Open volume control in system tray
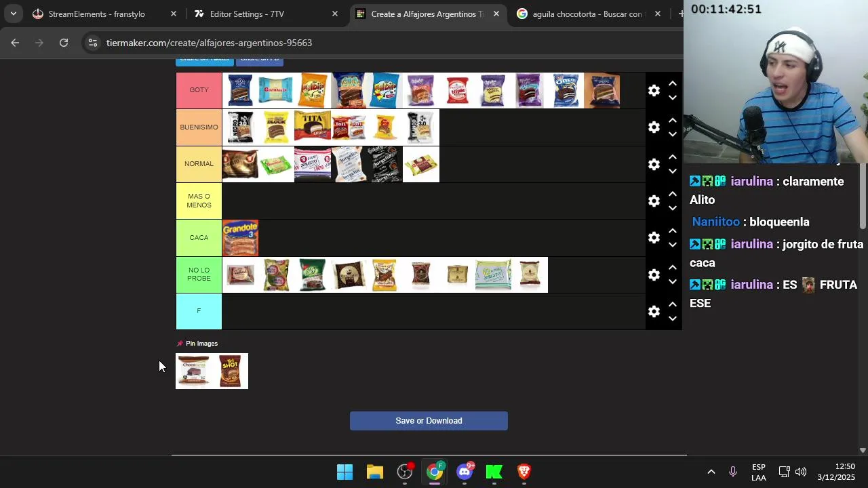 pyautogui.click(x=801, y=472)
